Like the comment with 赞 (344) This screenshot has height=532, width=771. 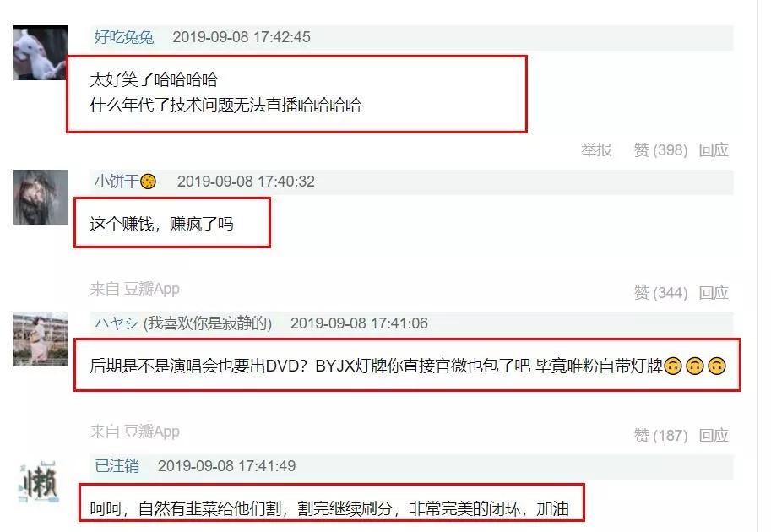point(661,292)
